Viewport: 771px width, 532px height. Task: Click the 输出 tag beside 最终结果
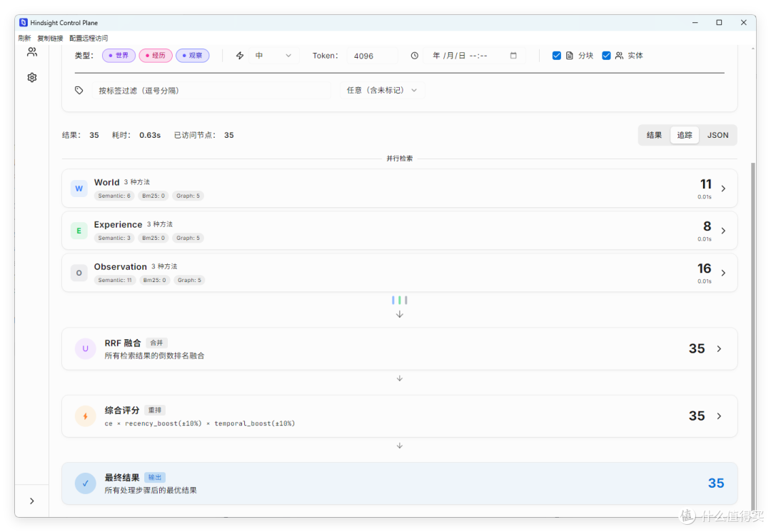click(x=155, y=478)
